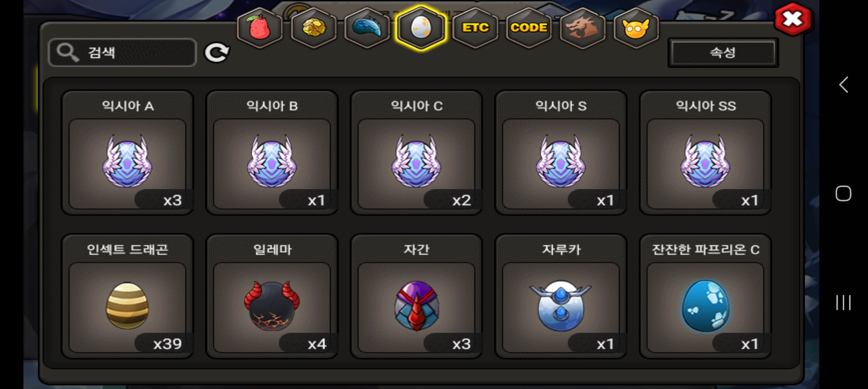The image size is (868, 389).
Task: Open the 속성 attribute filter
Action: click(723, 53)
